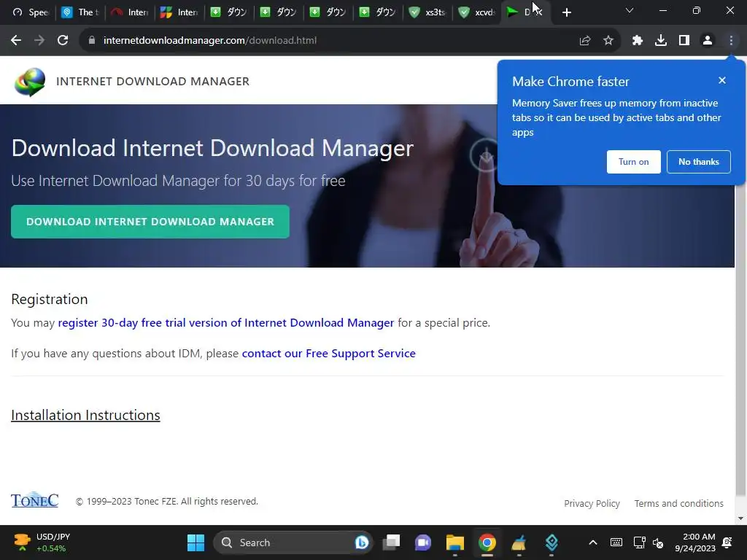Switch to the 'The t' tab
Image resolution: width=747 pixels, height=560 pixels.
click(x=80, y=12)
